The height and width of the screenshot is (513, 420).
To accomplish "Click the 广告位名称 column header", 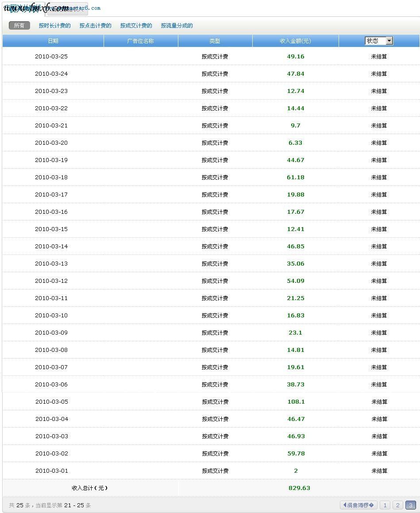I will [x=140, y=41].
